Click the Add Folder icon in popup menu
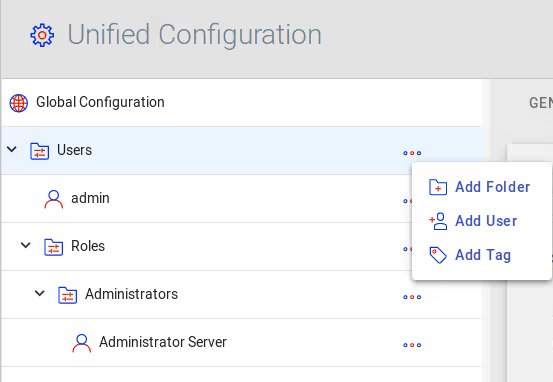Screen dimensions: 553x382 (438, 187)
